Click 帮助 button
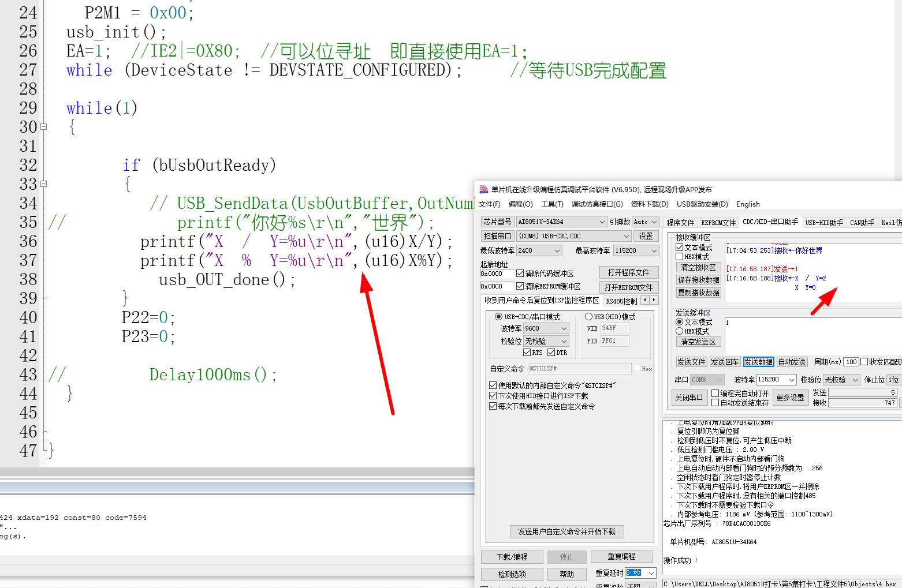 [566, 574]
